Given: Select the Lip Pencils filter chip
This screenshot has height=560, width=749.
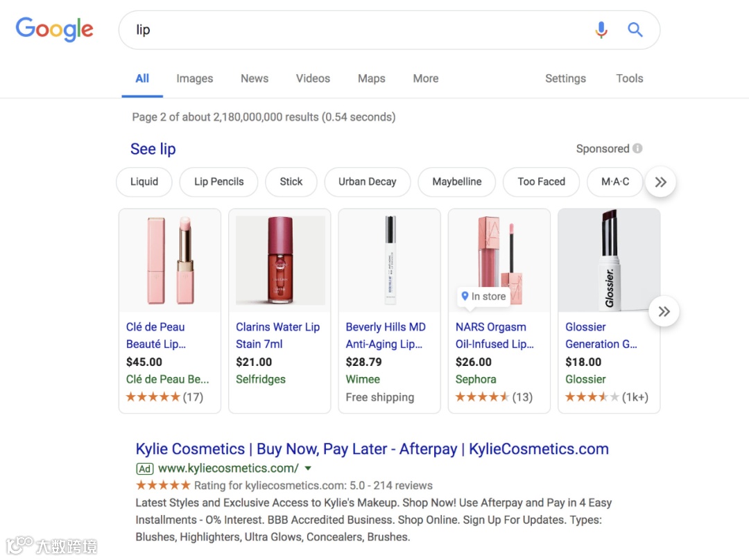Looking at the screenshot, I should point(218,182).
